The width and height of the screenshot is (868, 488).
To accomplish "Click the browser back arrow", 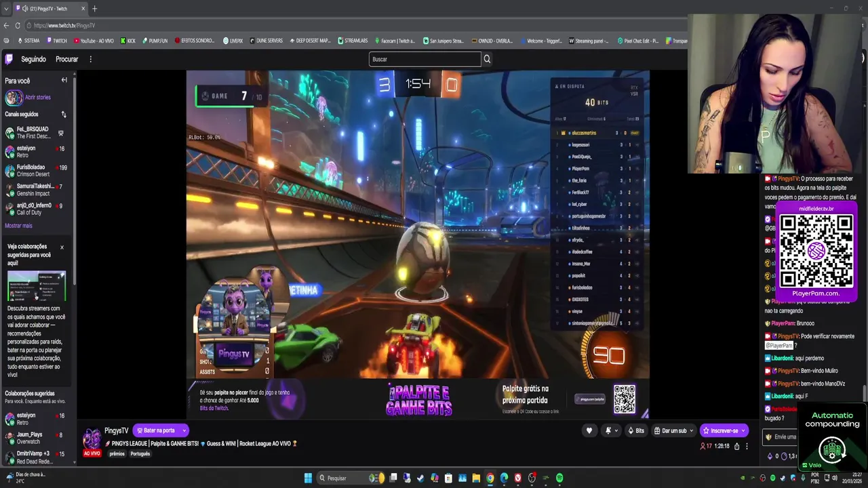I will [x=6, y=25].
